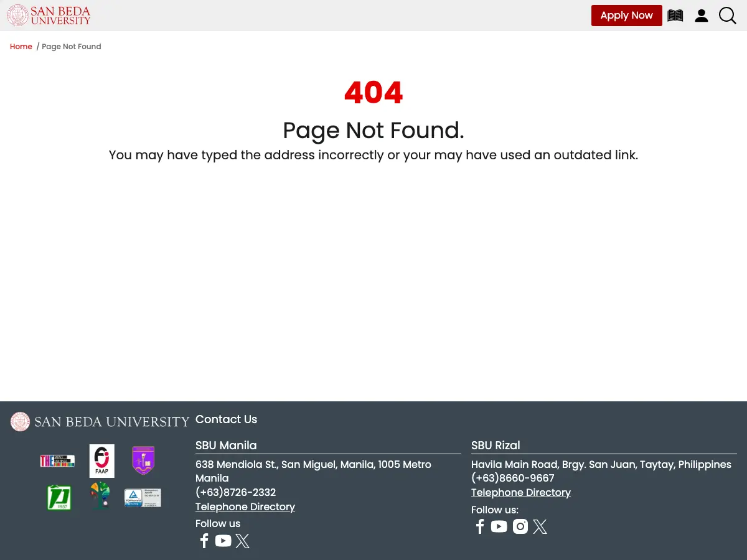
Task: Open the search magnifier icon in header
Action: (728, 16)
